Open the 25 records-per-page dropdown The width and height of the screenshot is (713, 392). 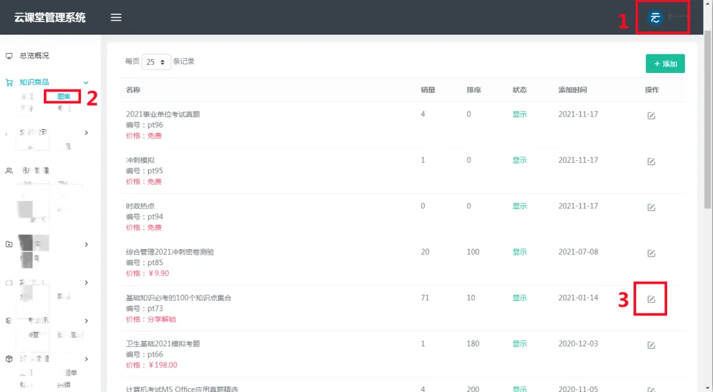(x=156, y=62)
